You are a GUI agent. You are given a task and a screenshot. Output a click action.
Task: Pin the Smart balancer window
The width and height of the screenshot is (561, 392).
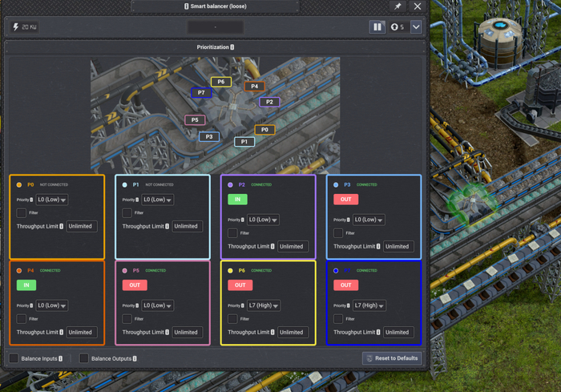coord(398,6)
